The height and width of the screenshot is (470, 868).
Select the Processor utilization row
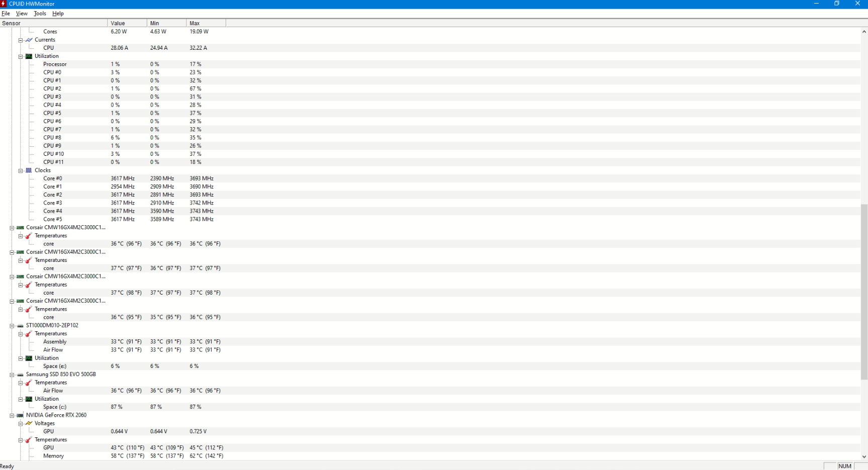point(122,64)
